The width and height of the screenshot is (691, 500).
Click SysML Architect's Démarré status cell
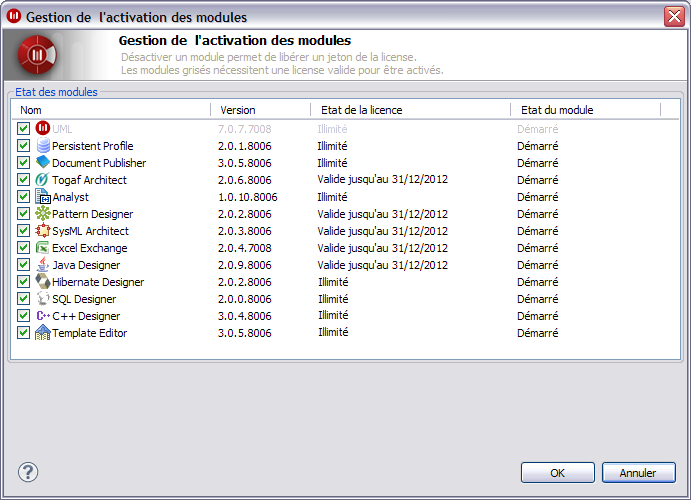click(x=538, y=231)
